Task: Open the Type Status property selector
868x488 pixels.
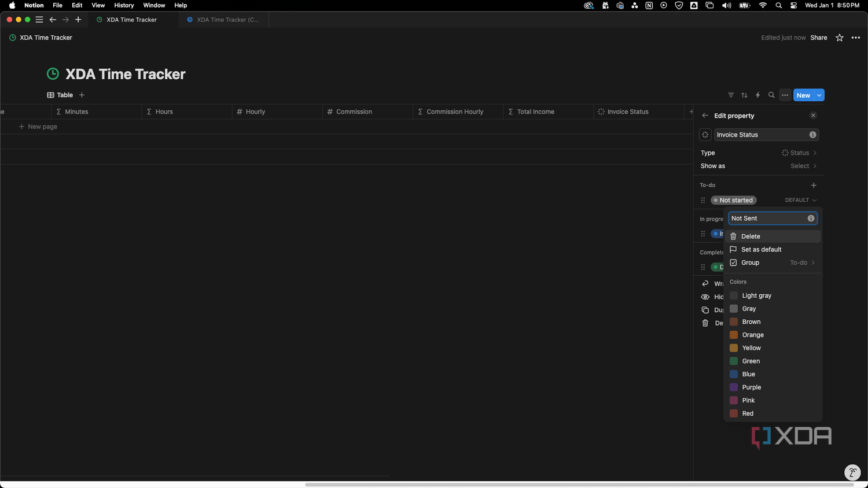Action: point(759,153)
